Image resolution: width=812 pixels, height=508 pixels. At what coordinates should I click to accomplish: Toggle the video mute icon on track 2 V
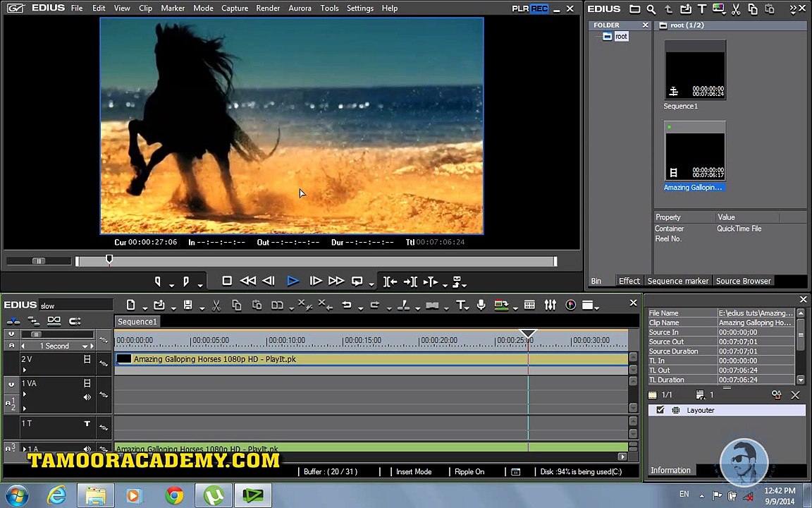87,358
